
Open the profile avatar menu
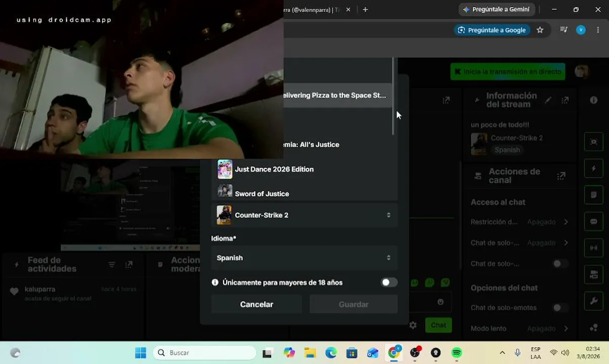point(582,72)
